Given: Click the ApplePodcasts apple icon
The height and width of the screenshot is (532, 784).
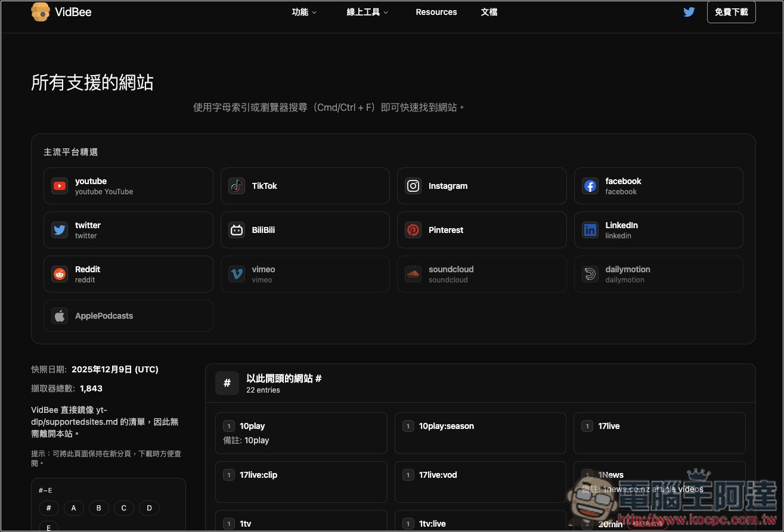Looking at the screenshot, I should tap(60, 316).
